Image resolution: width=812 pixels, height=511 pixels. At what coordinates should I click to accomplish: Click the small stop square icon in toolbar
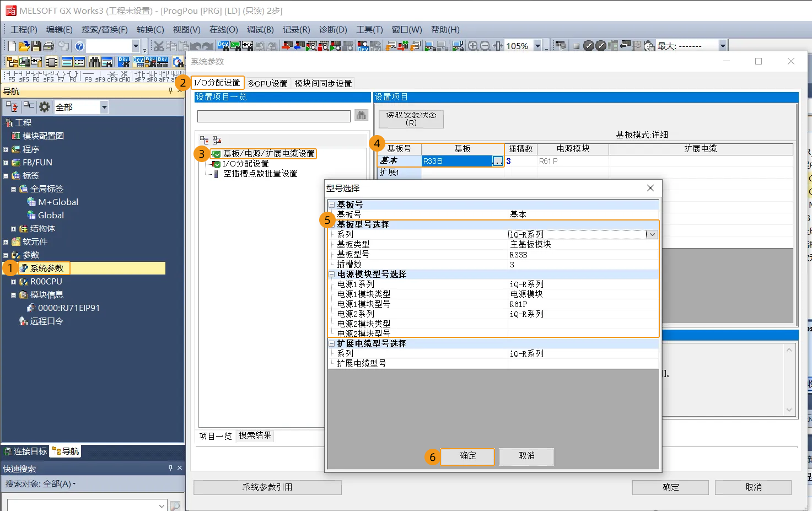coord(576,46)
